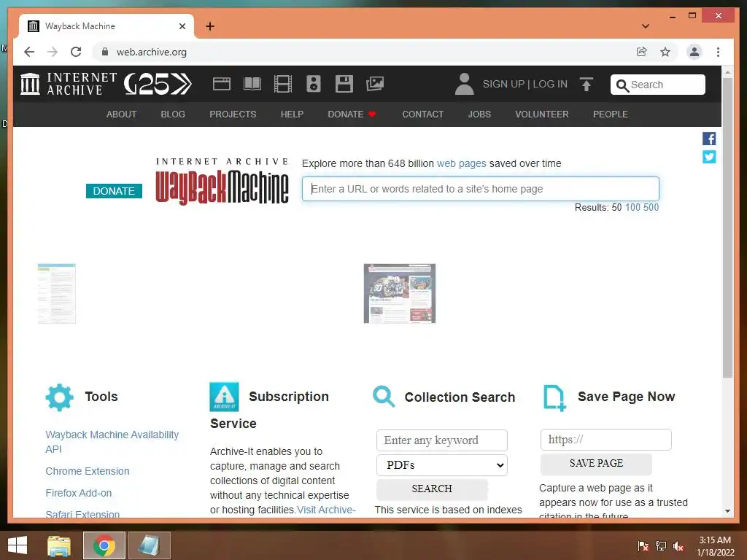Click the upload arrow icon
The width and height of the screenshot is (747, 560).
(x=587, y=85)
